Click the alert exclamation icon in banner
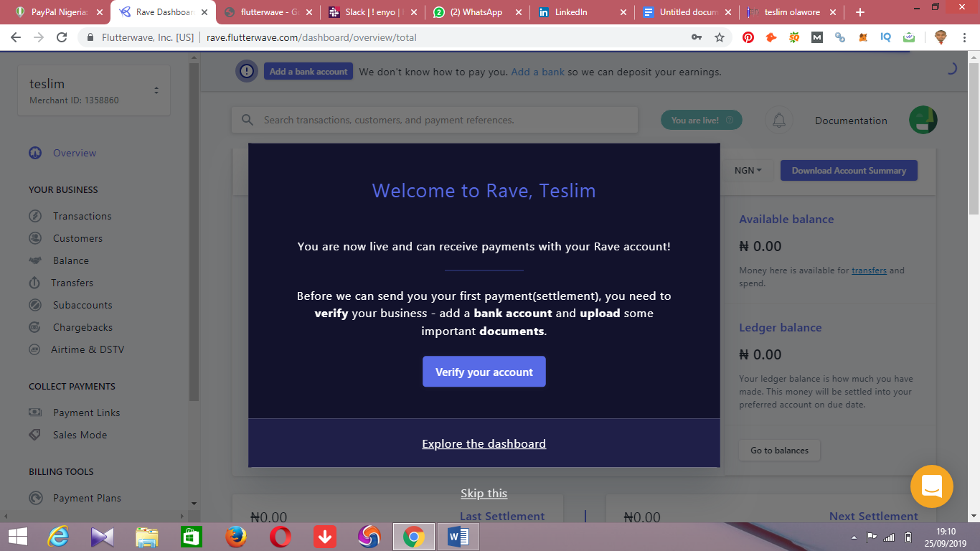Image resolution: width=980 pixels, height=551 pixels. tap(247, 71)
